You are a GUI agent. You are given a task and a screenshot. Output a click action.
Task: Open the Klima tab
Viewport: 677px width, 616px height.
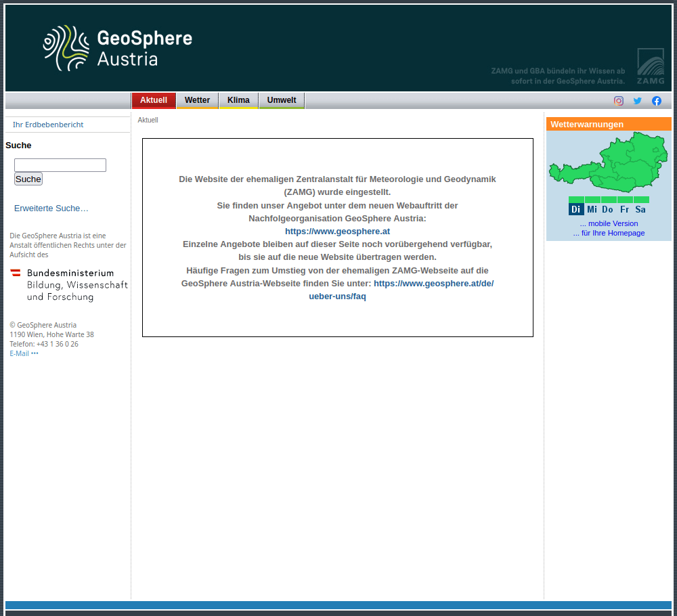(238, 100)
